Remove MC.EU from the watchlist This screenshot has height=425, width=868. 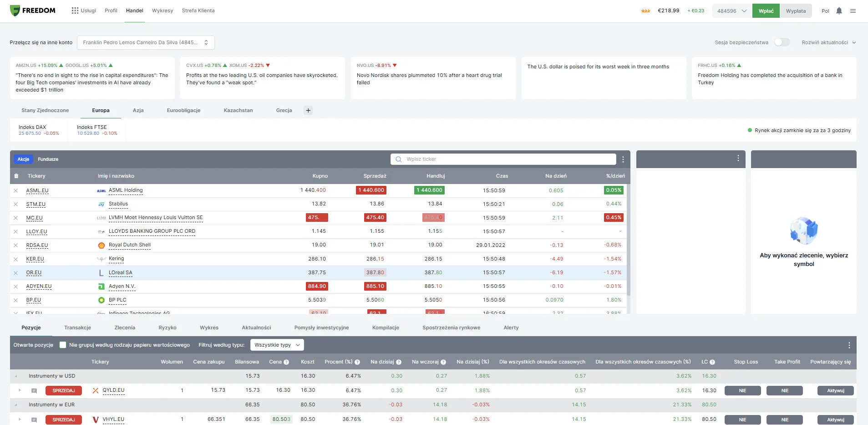[x=16, y=218]
